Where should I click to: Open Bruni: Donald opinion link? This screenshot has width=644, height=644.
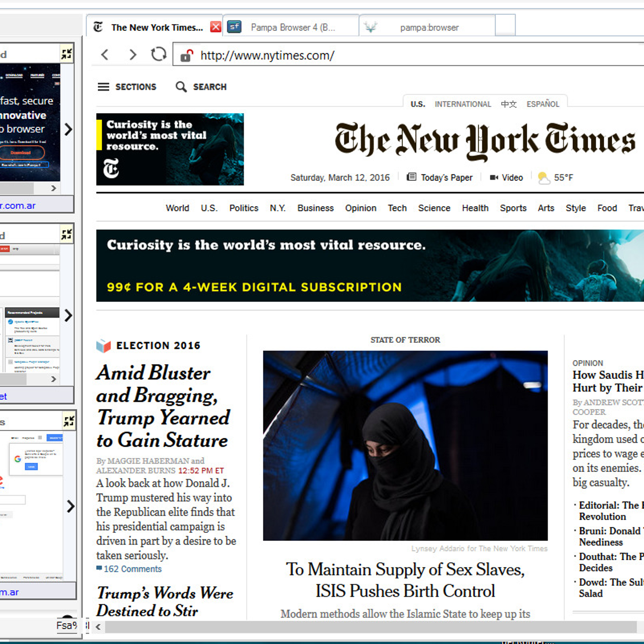[x=611, y=537]
